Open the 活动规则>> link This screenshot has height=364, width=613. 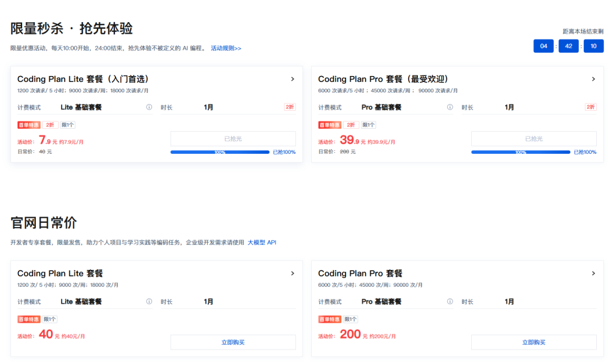tap(226, 48)
